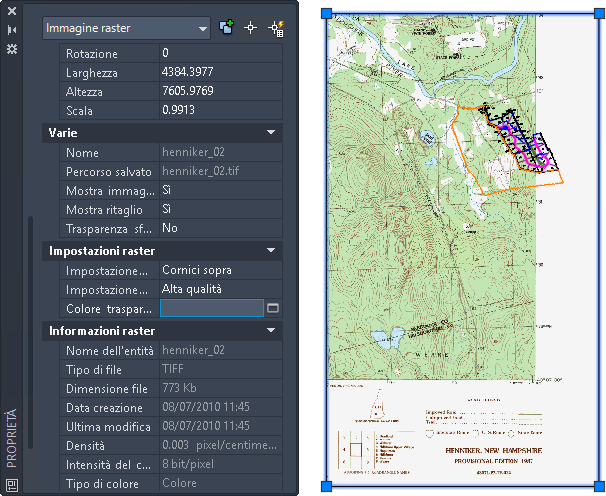Click the Rotazione property label
The image size is (606, 496).
click(92, 53)
